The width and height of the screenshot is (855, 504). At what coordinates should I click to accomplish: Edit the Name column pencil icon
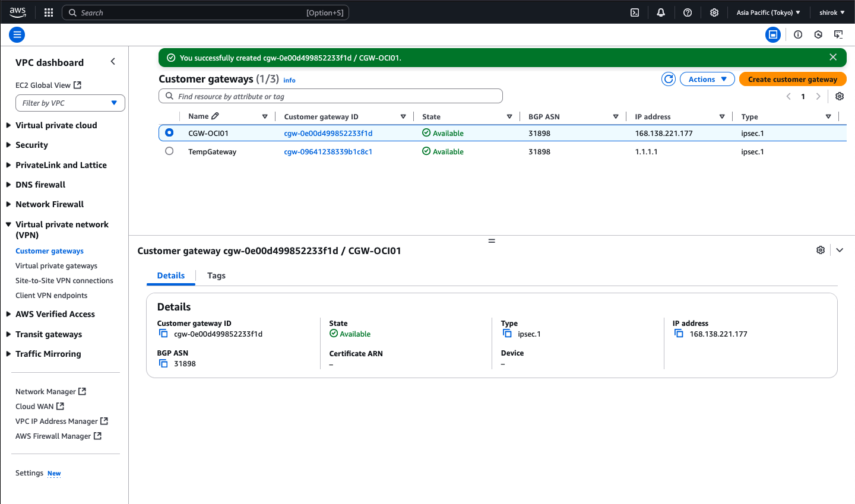click(x=215, y=116)
